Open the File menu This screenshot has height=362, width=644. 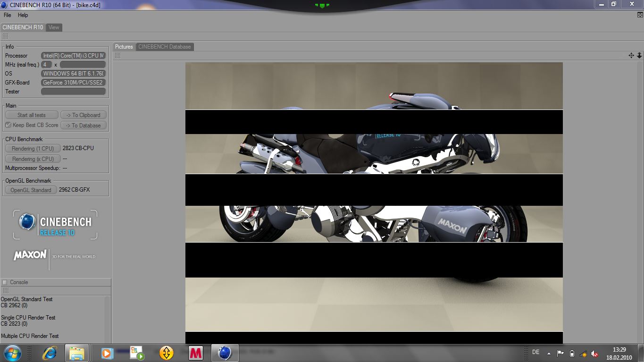7,15
